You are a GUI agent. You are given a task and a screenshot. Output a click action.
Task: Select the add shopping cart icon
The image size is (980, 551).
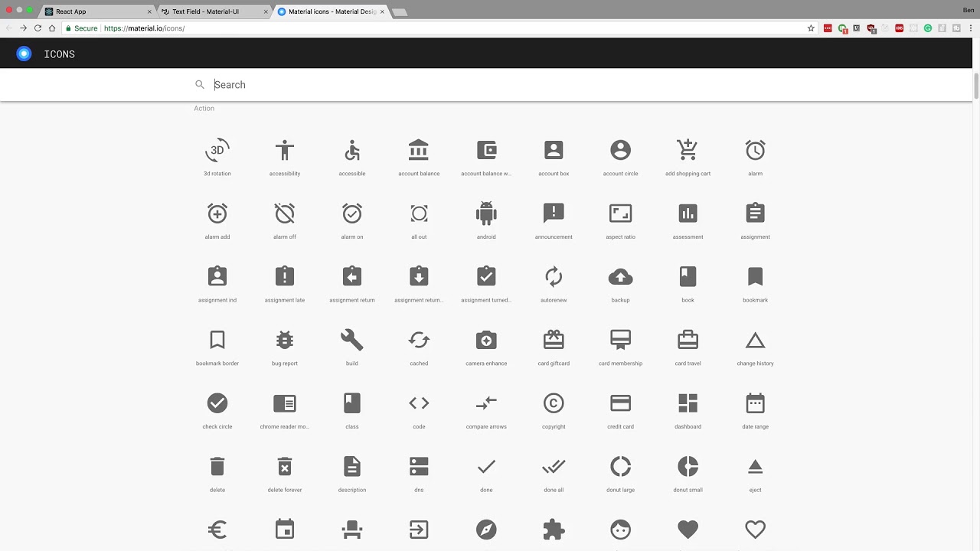point(688,149)
